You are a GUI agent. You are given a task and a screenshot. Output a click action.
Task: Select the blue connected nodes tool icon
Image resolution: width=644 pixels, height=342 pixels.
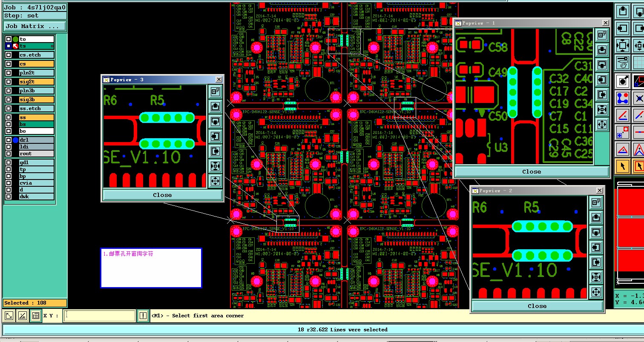[623, 99]
